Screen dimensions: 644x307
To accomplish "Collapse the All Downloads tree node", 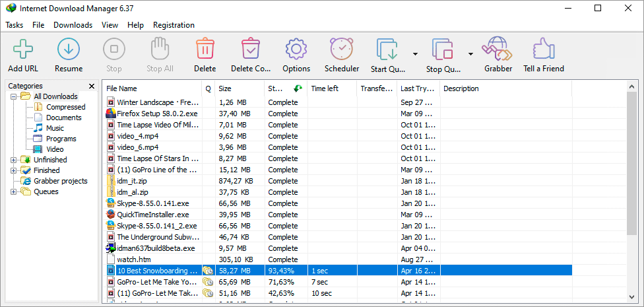I will pos(14,96).
